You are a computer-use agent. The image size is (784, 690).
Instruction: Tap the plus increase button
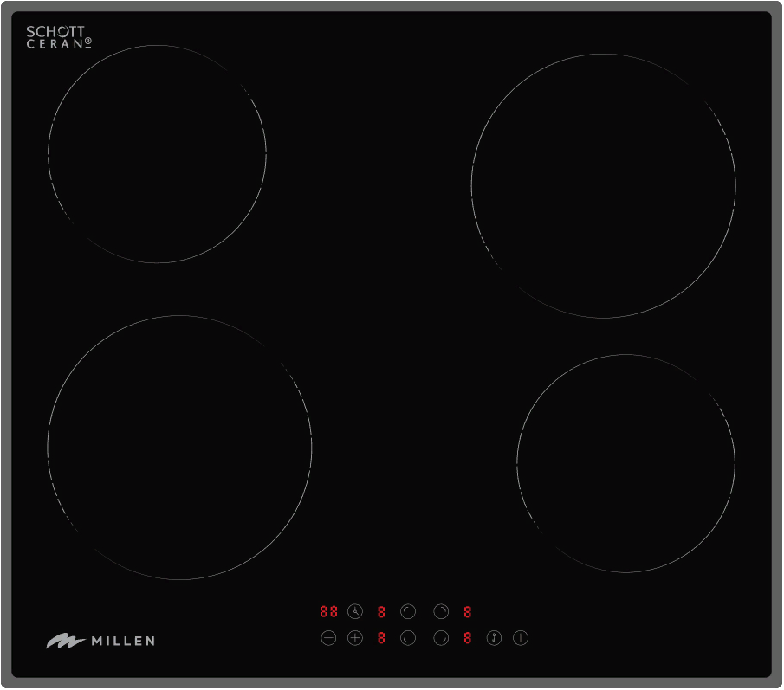(x=355, y=638)
